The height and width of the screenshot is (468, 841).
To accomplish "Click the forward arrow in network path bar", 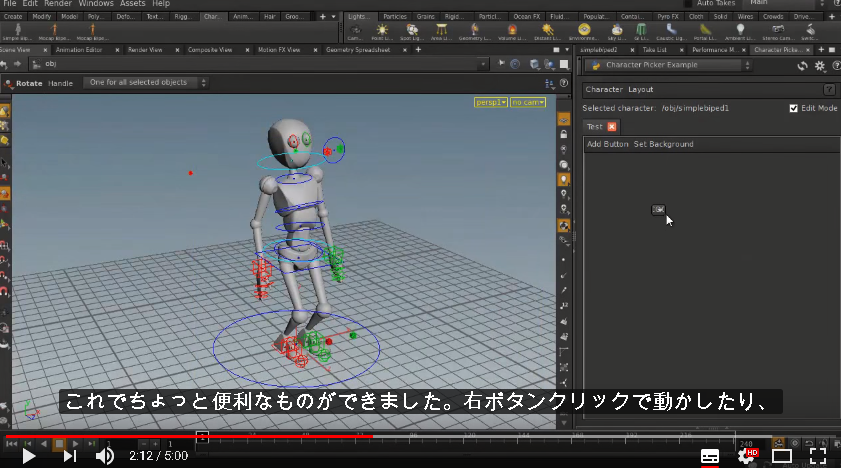I will [x=17, y=64].
